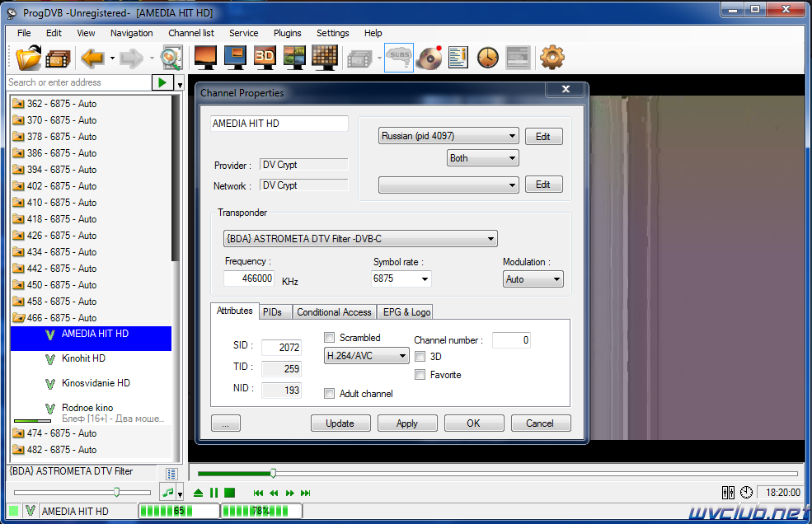The image size is (812, 524).
Task: Click the Frequency 466000 input field
Action: [249, 278]
